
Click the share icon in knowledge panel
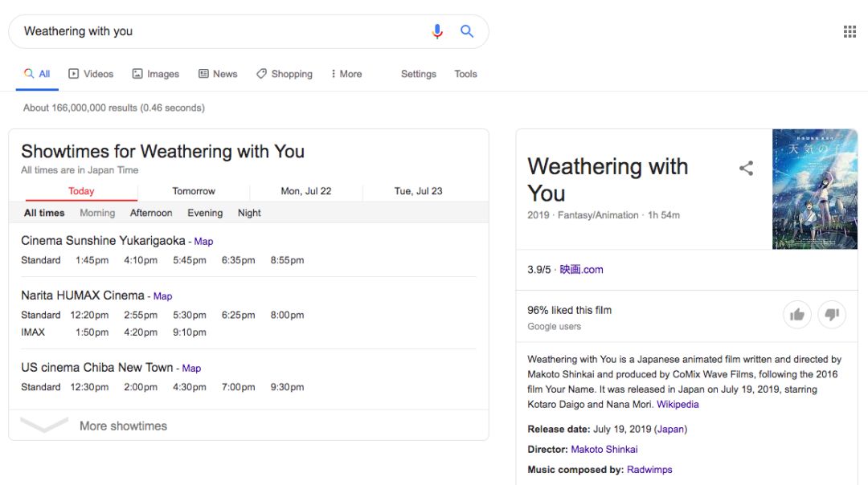coord(746,168)
